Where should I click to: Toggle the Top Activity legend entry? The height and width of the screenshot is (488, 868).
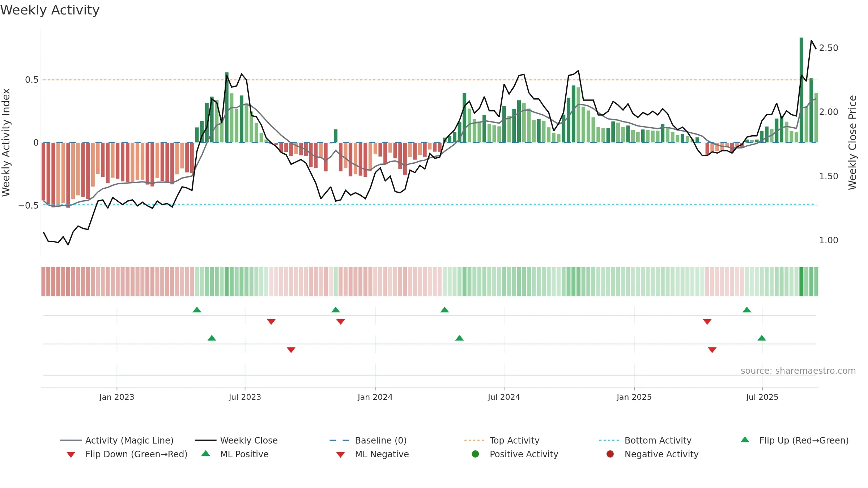point(502,440)
